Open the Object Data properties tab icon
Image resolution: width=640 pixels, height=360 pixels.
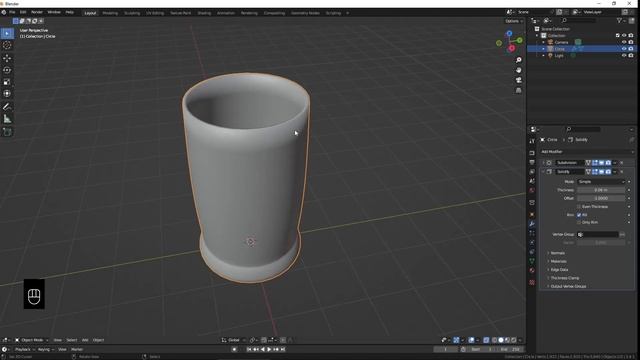click(x=532, y=261)
